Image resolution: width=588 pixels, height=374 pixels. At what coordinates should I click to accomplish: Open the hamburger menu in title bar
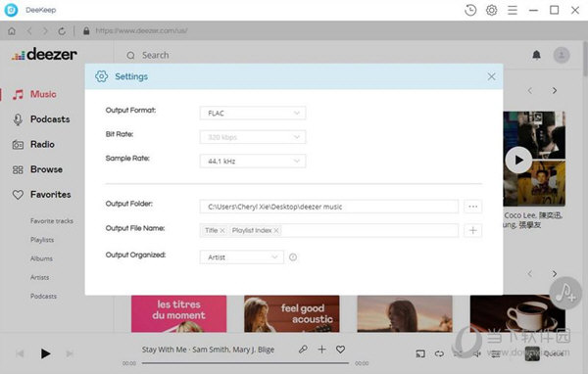point(513,10)
